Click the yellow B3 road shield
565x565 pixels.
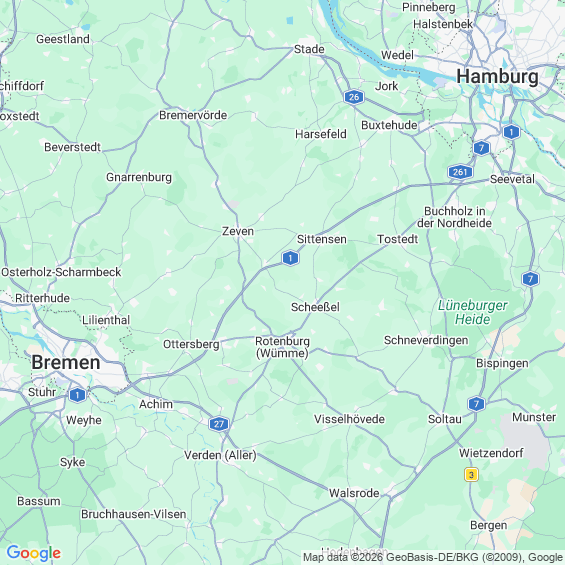click(471, 474)
